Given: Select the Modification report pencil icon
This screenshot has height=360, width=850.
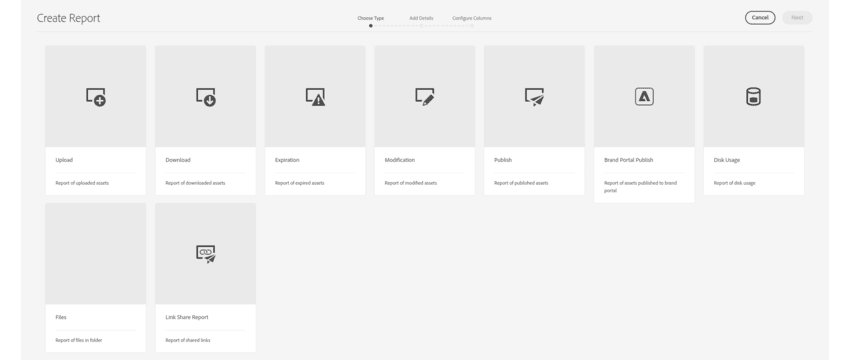Looking at the screenshot, I should [425, 97].
